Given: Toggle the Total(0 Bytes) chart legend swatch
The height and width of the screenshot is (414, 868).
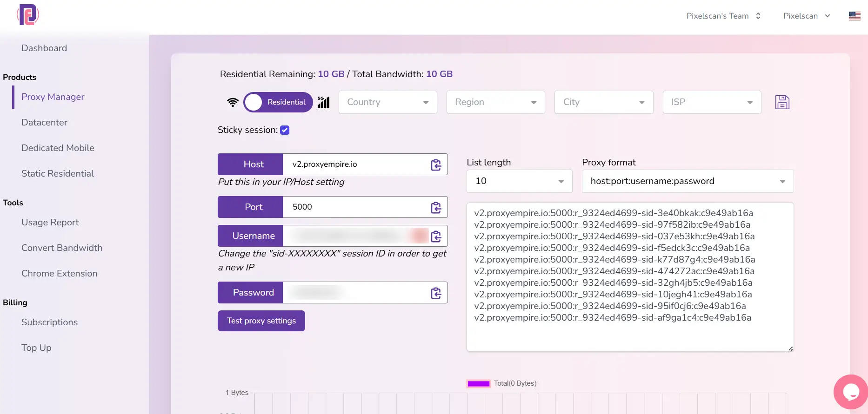Looking at the screenshot, I should [x=479, y=383].
